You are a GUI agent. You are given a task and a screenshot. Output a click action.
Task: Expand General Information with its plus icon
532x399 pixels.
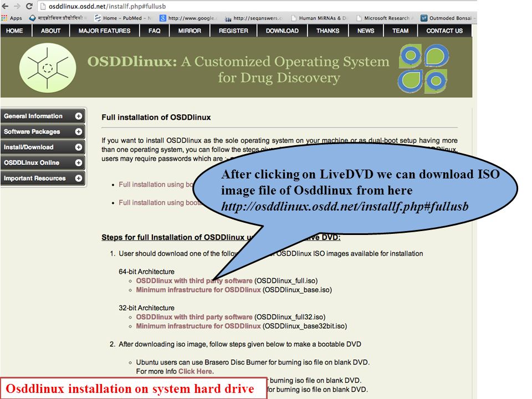pos(78,116)
